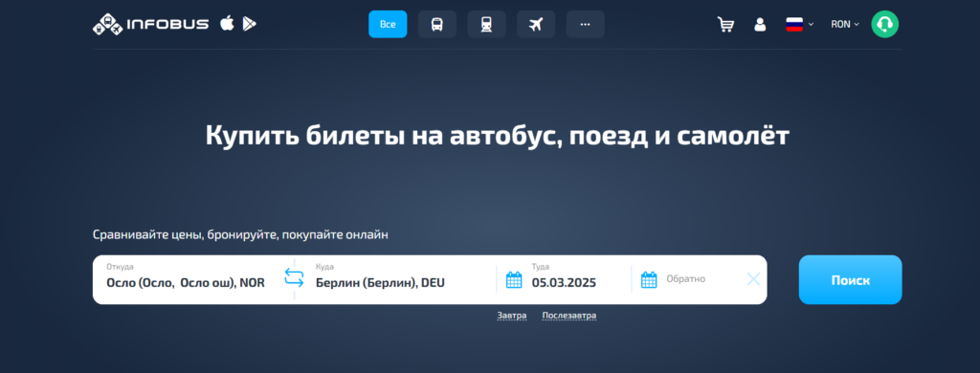Select the page heading 'Купить билеты на автобус, поезд и самолёт'

click(498, 136)
